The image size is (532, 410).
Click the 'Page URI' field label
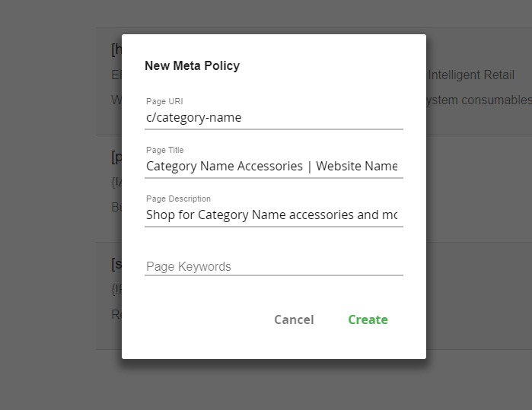[164, 101]
